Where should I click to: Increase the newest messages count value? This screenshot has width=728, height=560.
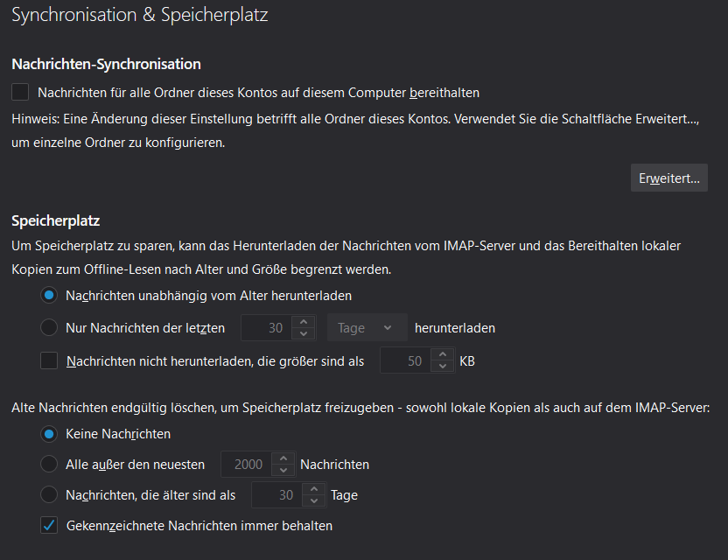click(x=283, y=459)
